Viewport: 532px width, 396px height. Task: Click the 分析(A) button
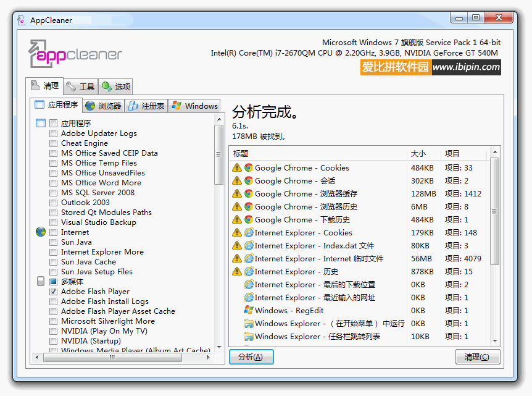[251, 357]
